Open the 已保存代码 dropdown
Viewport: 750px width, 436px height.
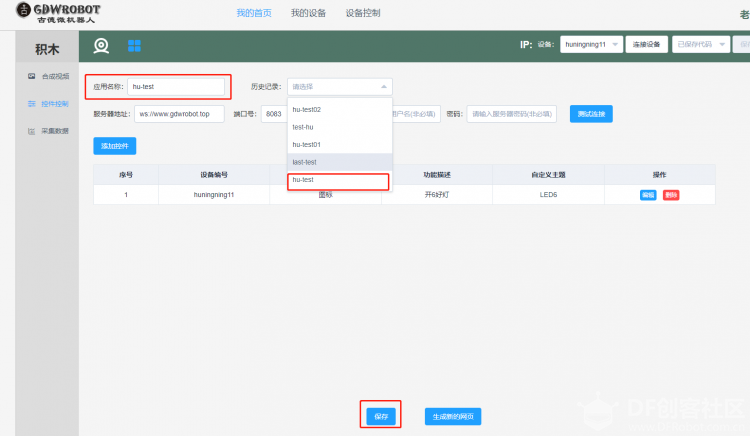click(x=701, y=44)
